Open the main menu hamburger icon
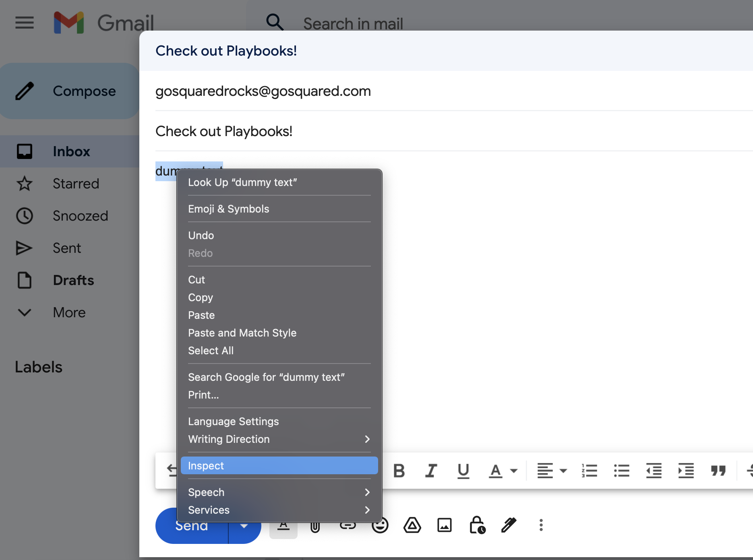 tap(25, 23)
